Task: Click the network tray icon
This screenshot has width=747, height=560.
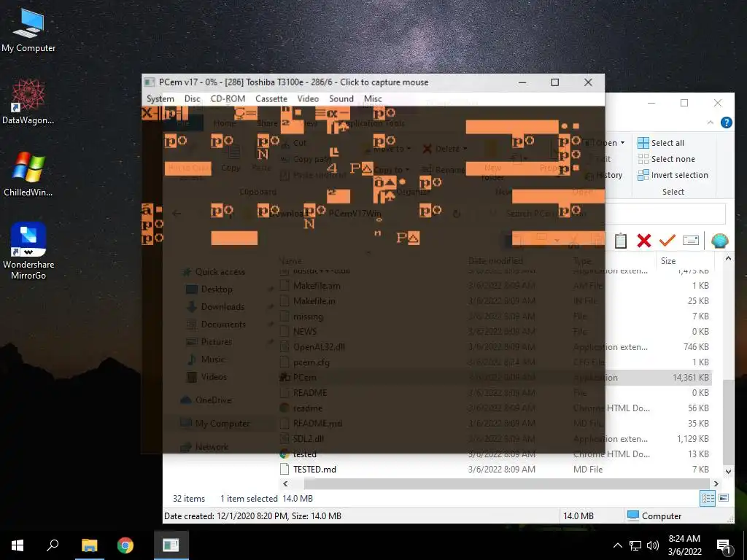Action: click(635, 545)
